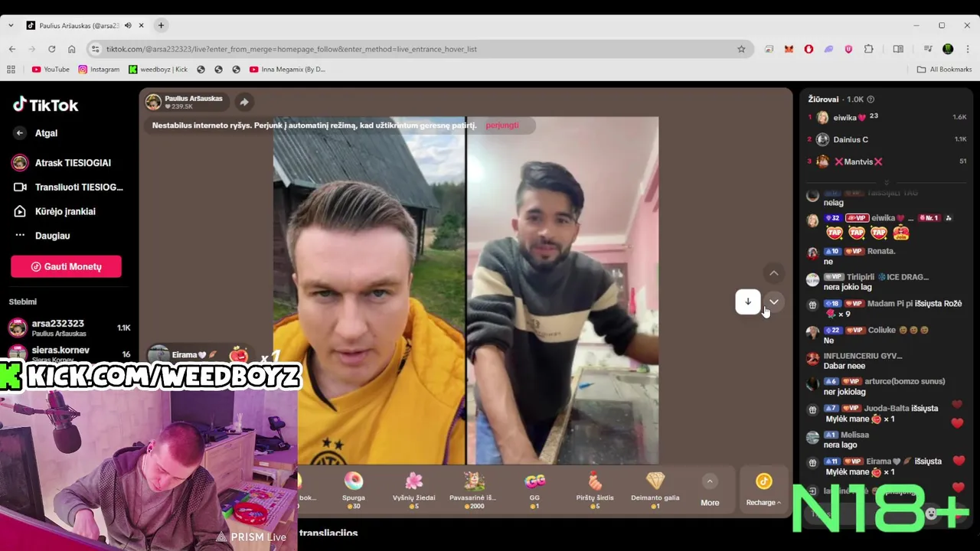Open Kūrėjo įrankiai sidebar item
Screen dimensions: 980x551
coord(55,211)
